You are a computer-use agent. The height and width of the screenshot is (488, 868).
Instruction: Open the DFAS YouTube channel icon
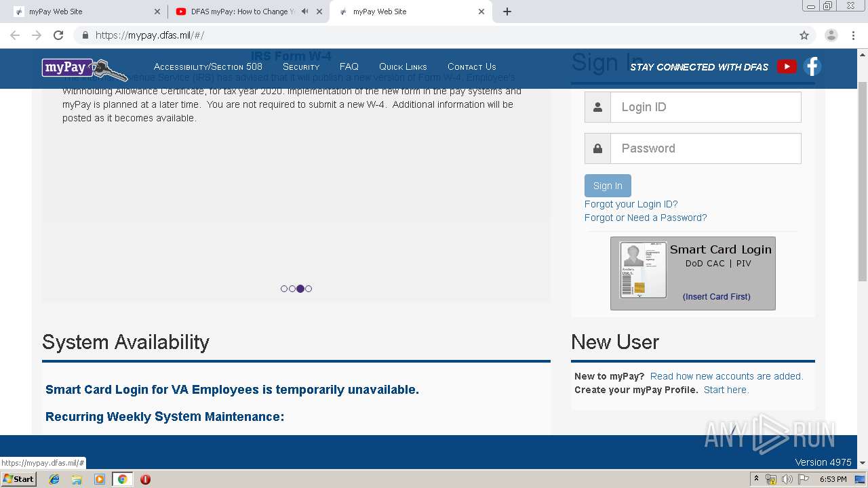click(787, 66)
